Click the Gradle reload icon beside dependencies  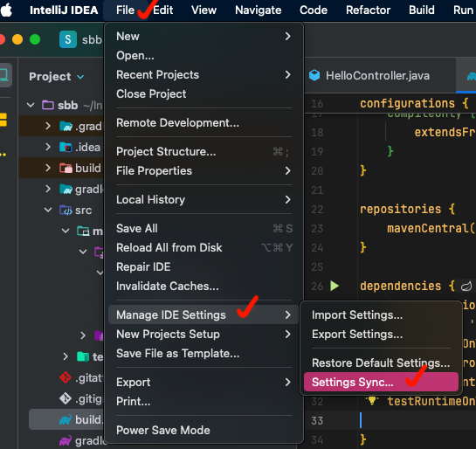[x=466, y=286]
